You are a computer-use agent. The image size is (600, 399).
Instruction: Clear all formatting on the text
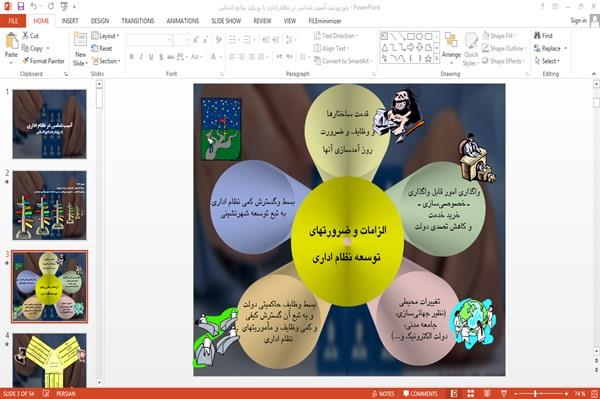[x=218, y=39]
